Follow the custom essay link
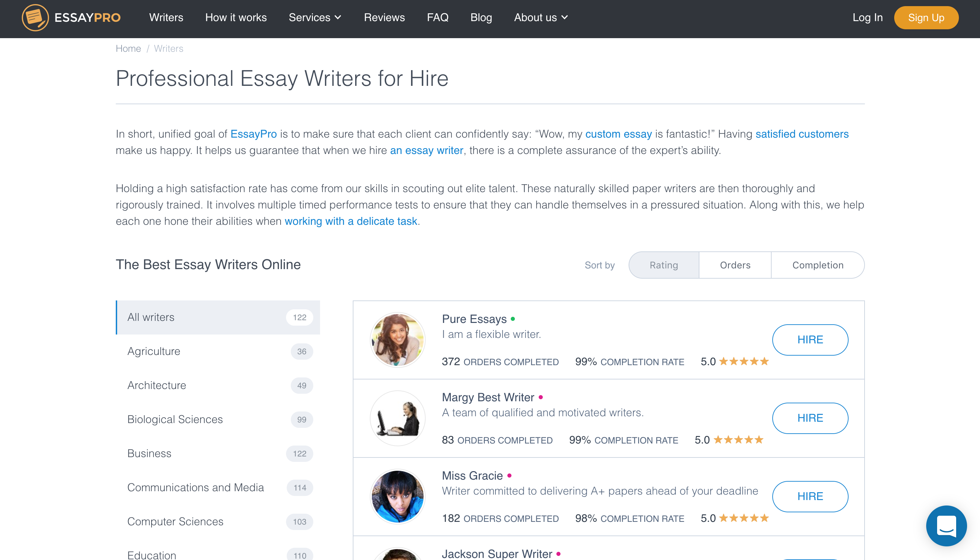Image resolution: width=980 pixels, height=560 pixels. click(618, 134)
